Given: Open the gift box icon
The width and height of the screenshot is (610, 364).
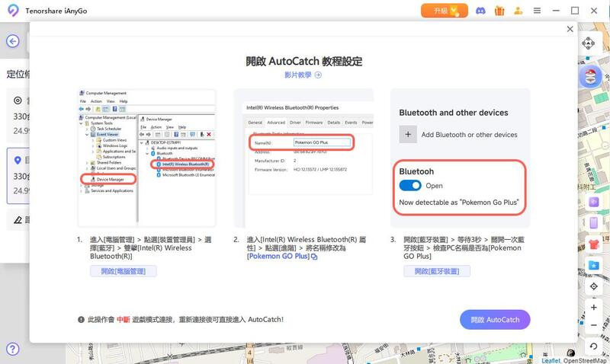Looking at the screenshot, I should coord(499,11).
